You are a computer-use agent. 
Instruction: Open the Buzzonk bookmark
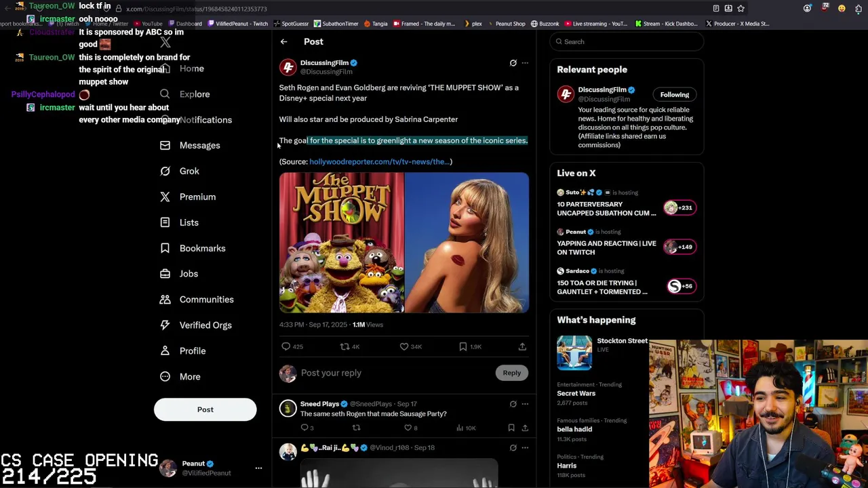tap(545, 24)
